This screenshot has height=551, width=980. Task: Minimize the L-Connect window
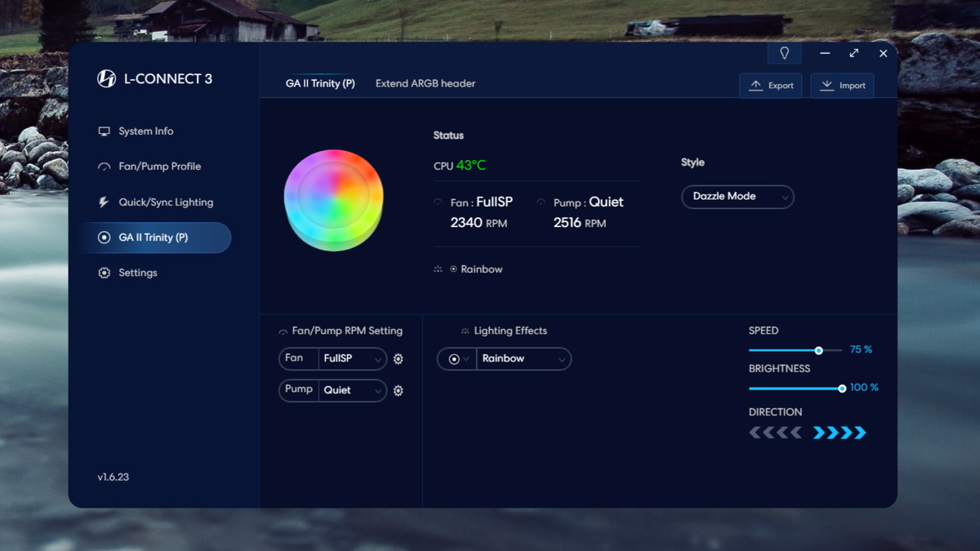825,53
